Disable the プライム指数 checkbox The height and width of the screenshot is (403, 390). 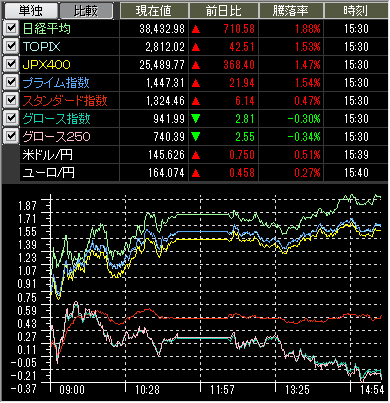[x=11, y=82]
